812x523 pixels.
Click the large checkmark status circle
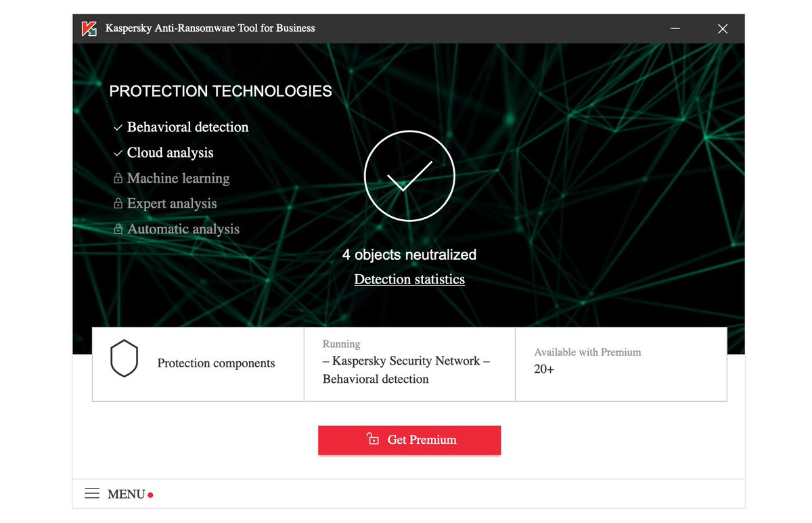pyautogui.click(x=409, y=176)
